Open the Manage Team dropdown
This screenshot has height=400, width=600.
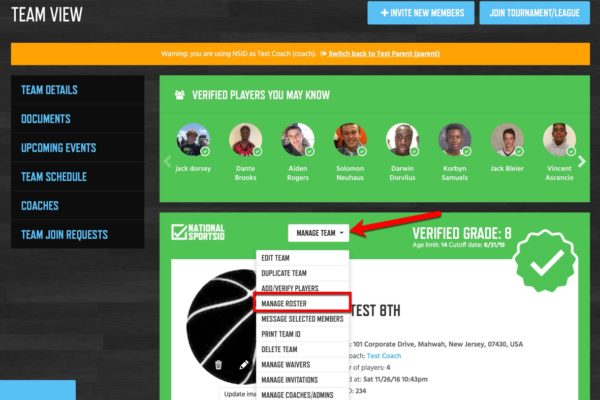tap(318, 233)
